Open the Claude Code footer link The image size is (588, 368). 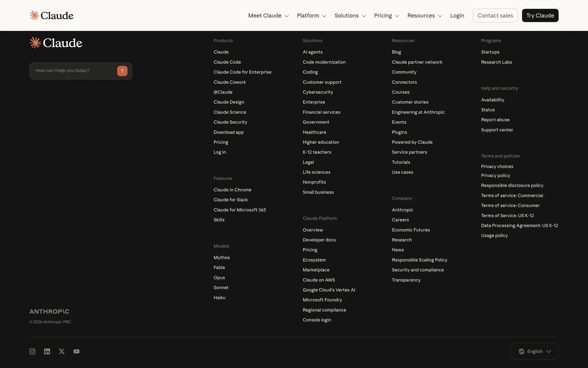[x=227, y=62]
